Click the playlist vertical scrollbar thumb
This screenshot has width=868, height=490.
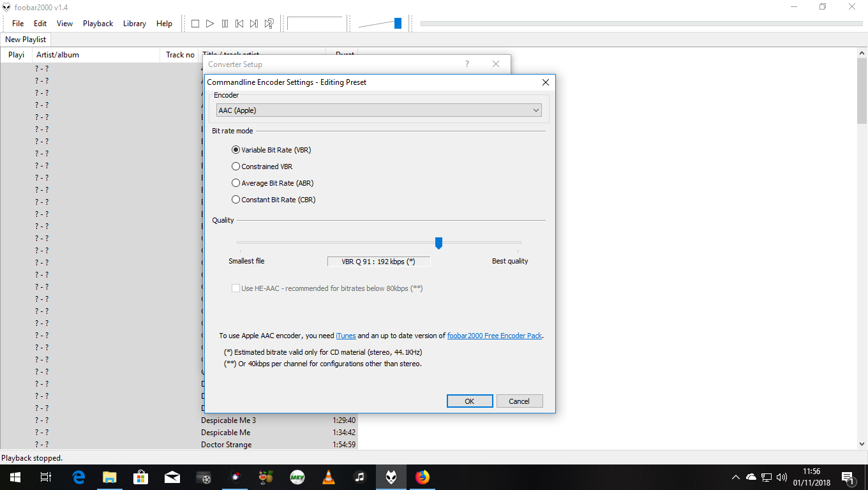click(x=862, y=91)
